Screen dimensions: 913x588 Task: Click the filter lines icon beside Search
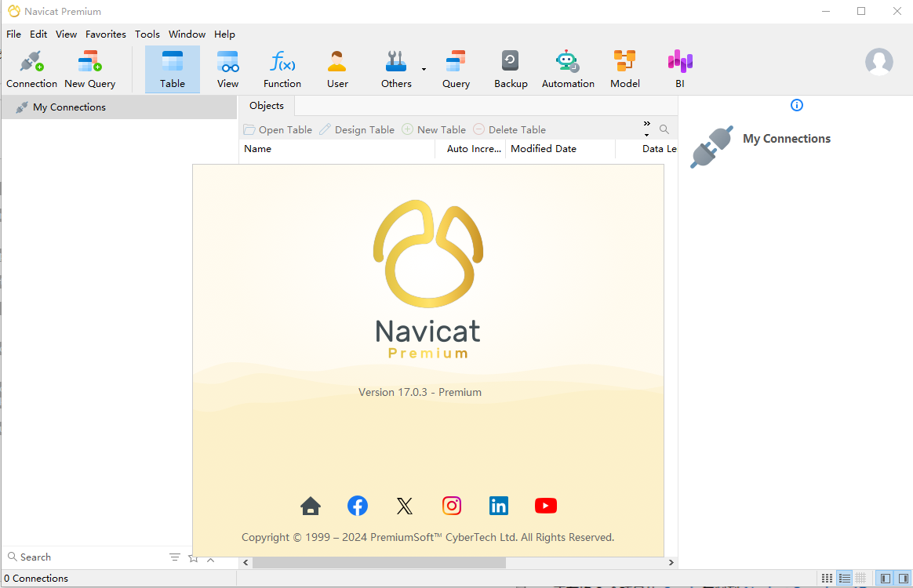coord(175,557)
